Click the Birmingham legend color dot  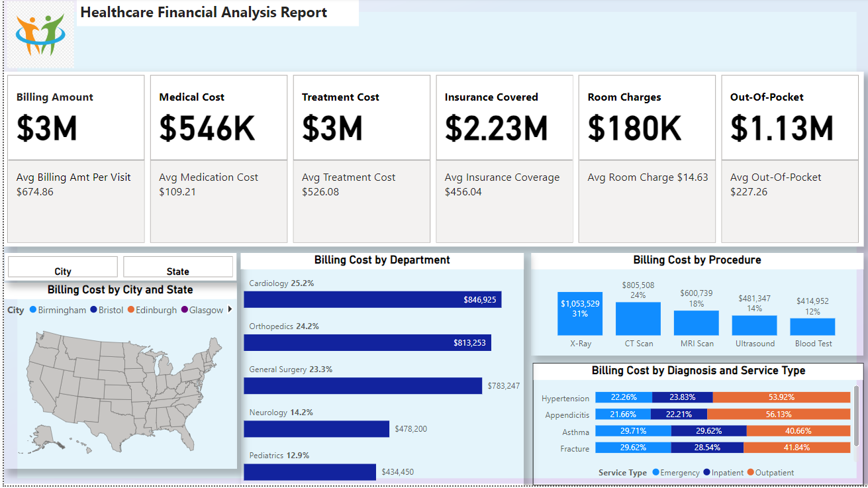click(33, 310)
